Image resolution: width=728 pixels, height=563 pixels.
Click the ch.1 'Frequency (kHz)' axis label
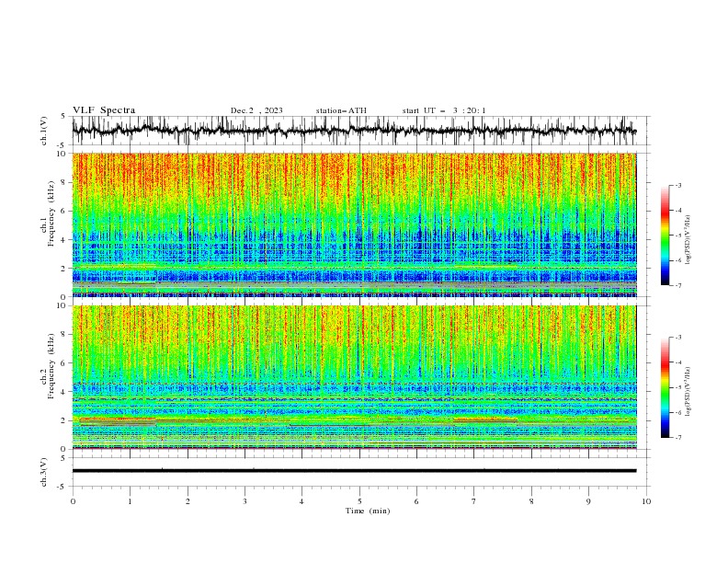[51, 214]
